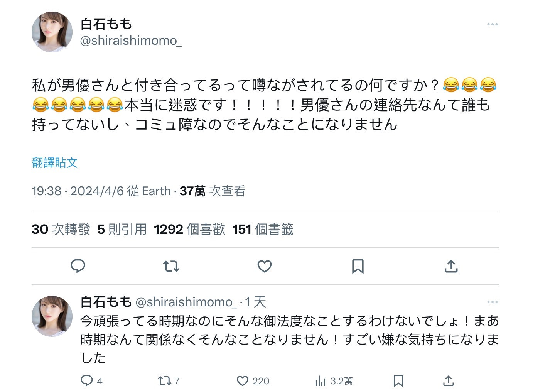This screenshot has width=550, height=392.
Task: Like the reply with 220 likes
Action: [x=243, y=381]
